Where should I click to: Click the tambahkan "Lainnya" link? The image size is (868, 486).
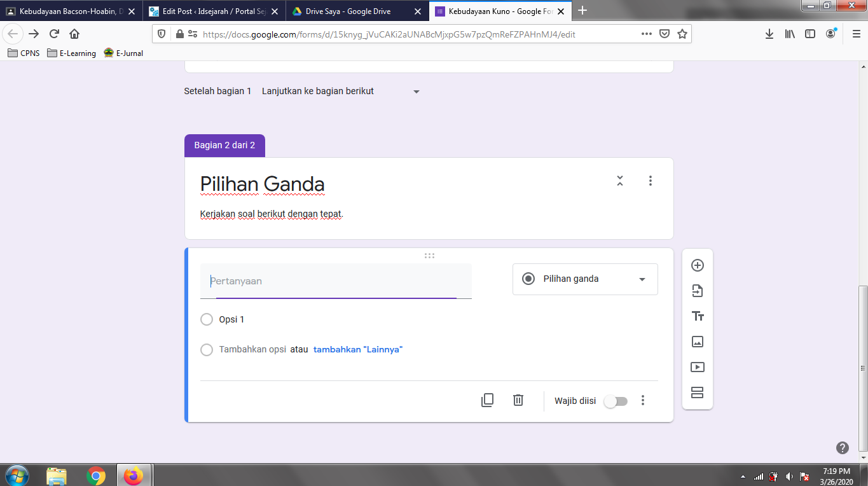357,349
